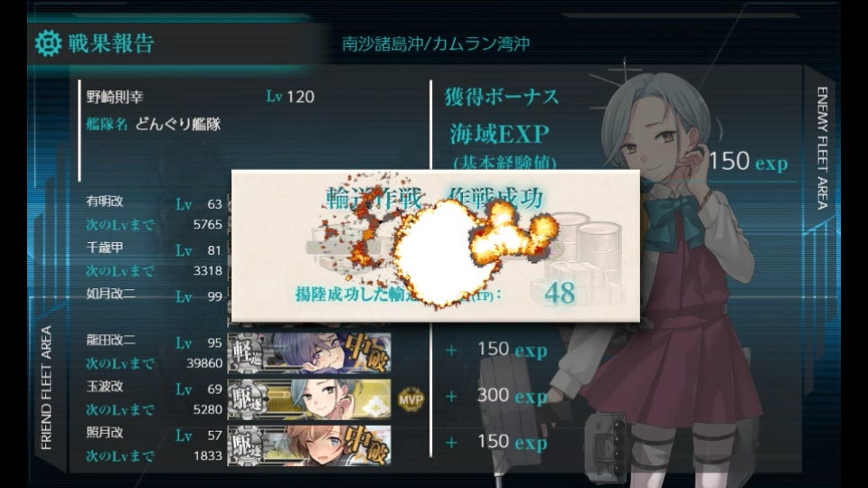Image resolution: width=868 pixels, height=488 pixels.
Task: Select the 玉波改 destroyer banner
Action: pos(309,399)
